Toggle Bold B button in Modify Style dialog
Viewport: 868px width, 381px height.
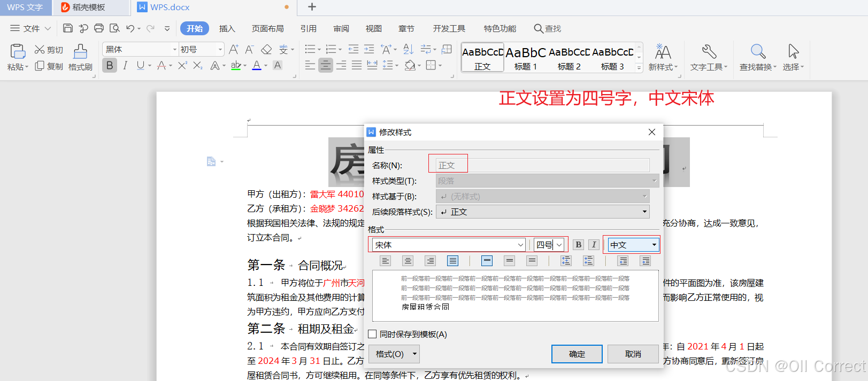coord(578,245)
